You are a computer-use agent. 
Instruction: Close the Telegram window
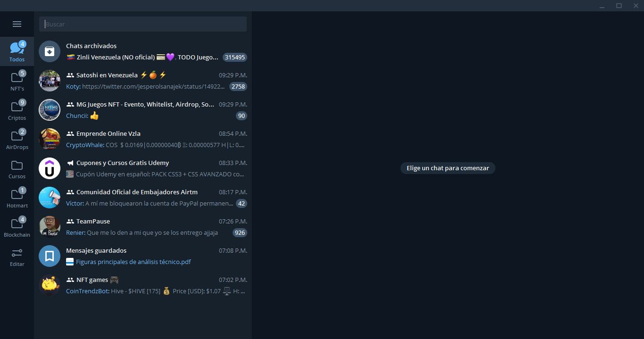pyautogui.click(x=636, y=6)
